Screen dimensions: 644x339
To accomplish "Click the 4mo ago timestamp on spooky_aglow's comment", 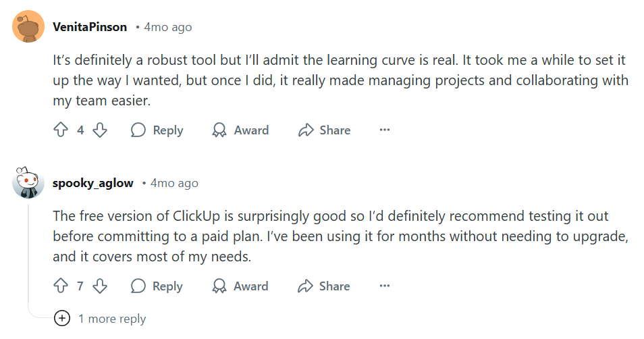I will coord(174,183).
